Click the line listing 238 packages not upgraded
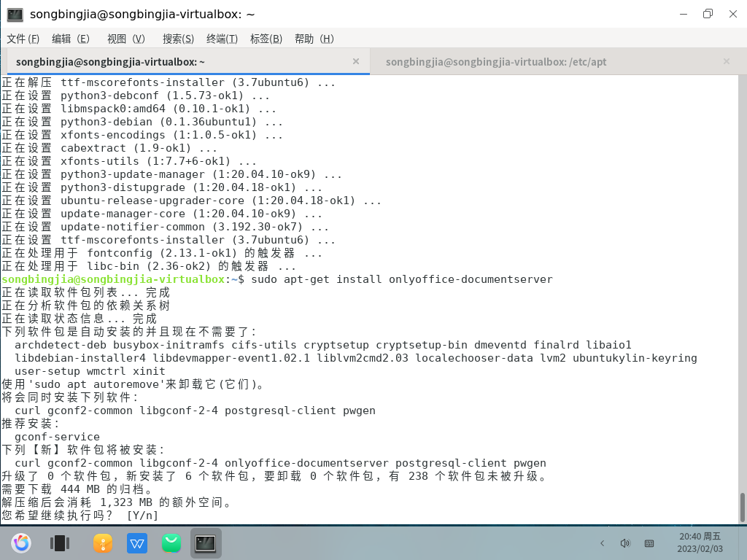The height and width of the screenshot is (560, 747). [275, 476]
